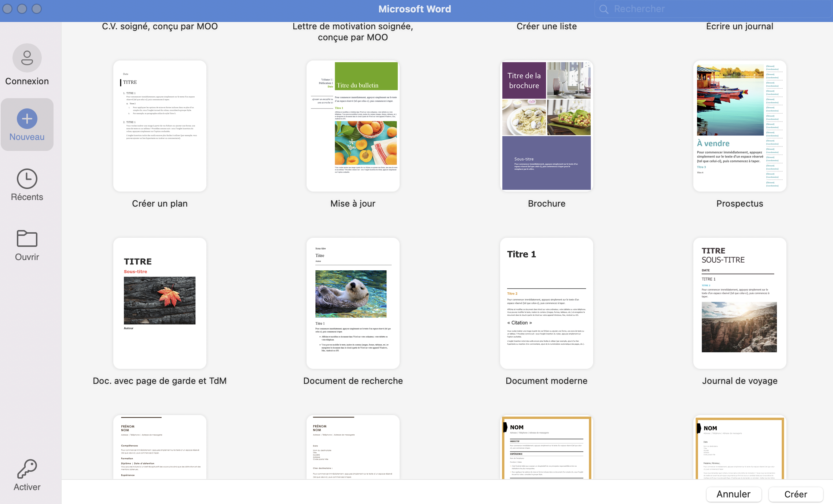The width and height of the screenshot is (833, 504).
Task: Select the gold-bordered NOM résumé template with OBJECTIF
Action: pos(546,447)
